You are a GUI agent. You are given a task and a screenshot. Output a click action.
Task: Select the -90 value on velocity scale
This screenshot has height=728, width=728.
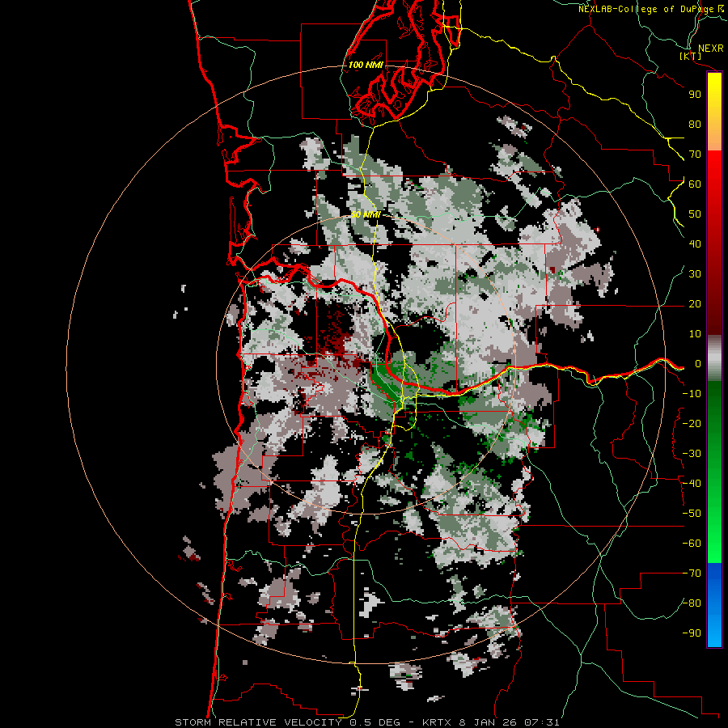click(x=692, y=633)
